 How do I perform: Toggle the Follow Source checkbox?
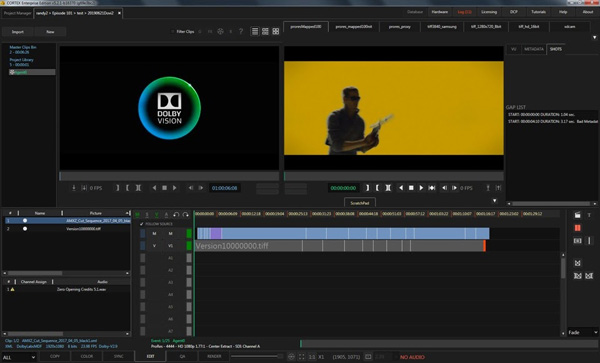click(142, 224)
